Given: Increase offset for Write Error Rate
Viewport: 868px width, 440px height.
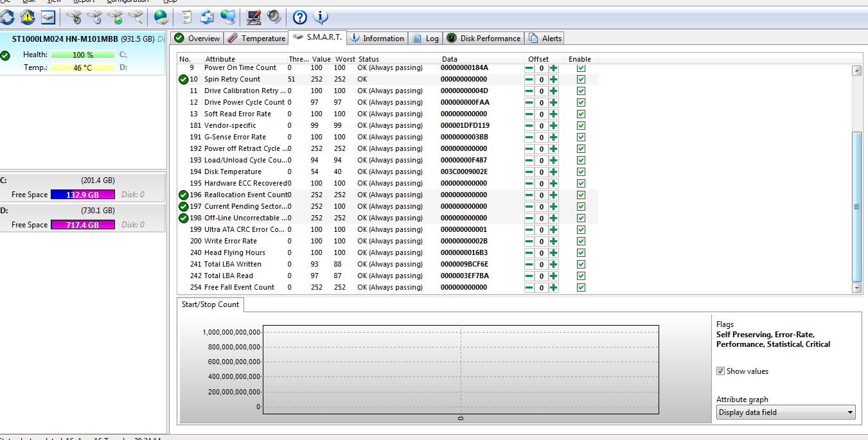Looking at the screenshot, I should (x=553, y=241).
